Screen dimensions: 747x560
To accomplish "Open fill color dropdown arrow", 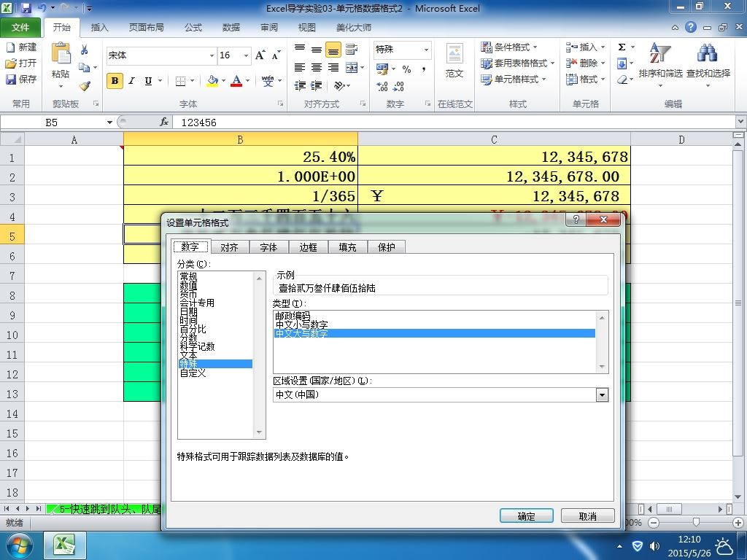I will coord(223,81).
